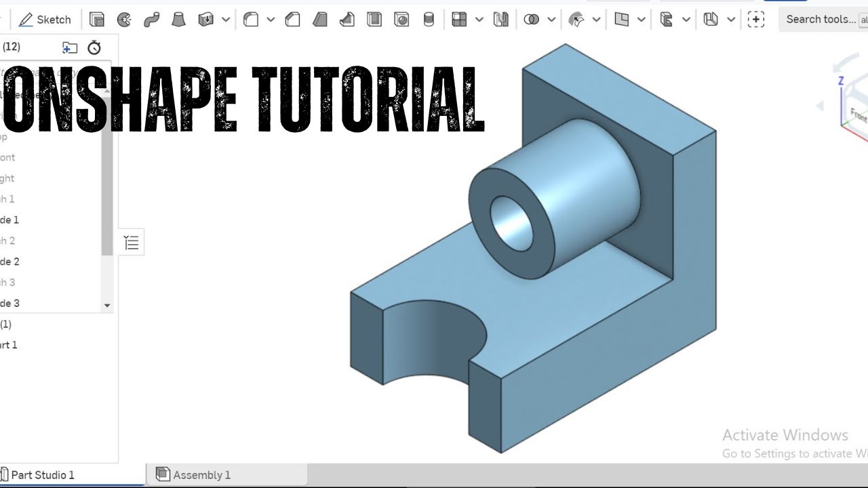Select the Loft tool
The width and height of the screenshot is (868, 488).
tap(178, 20)
